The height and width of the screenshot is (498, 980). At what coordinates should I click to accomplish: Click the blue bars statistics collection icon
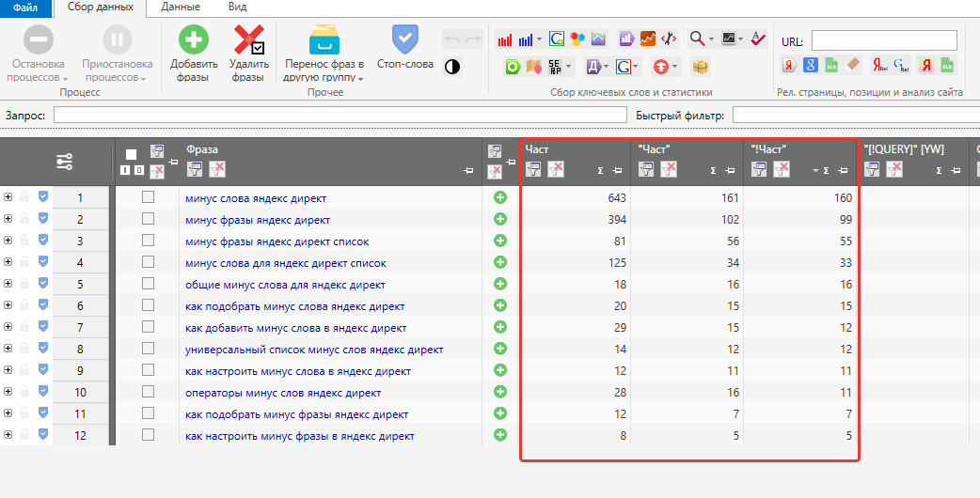[526, 40]
